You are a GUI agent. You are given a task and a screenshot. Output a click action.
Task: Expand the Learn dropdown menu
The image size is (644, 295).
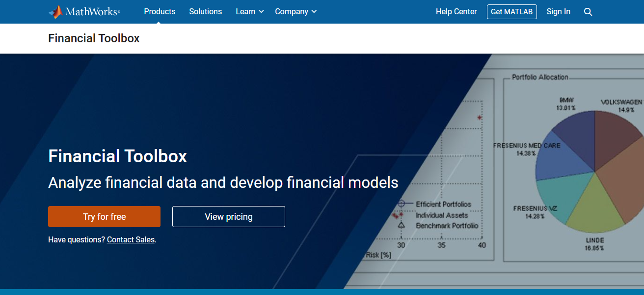tap(245, 11)
